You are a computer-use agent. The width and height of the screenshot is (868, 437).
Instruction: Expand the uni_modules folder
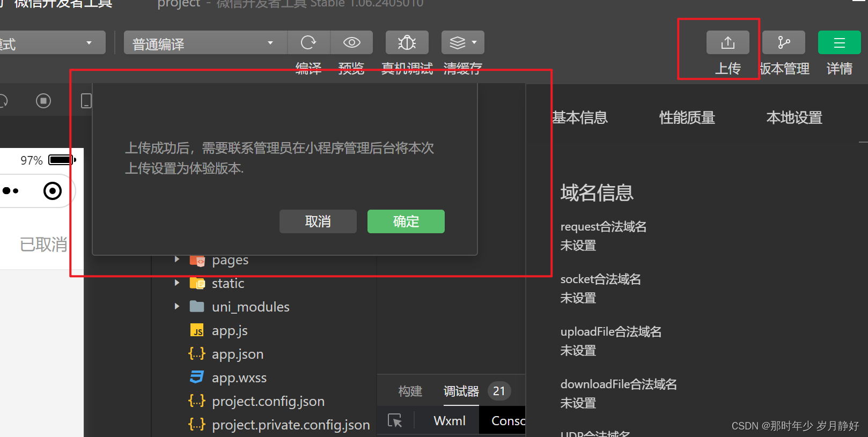[177, 307]
